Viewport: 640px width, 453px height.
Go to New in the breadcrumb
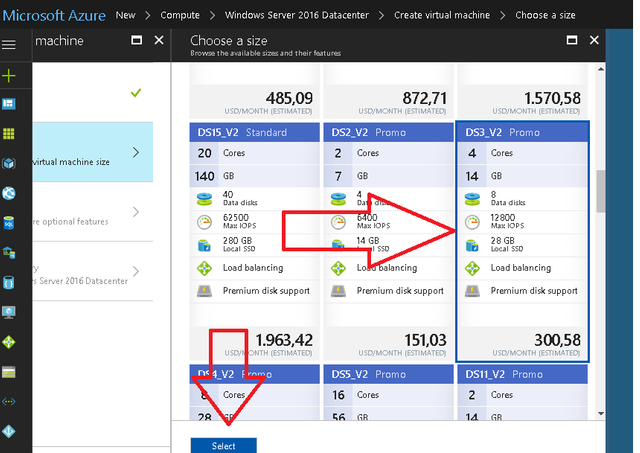[125, 15]
